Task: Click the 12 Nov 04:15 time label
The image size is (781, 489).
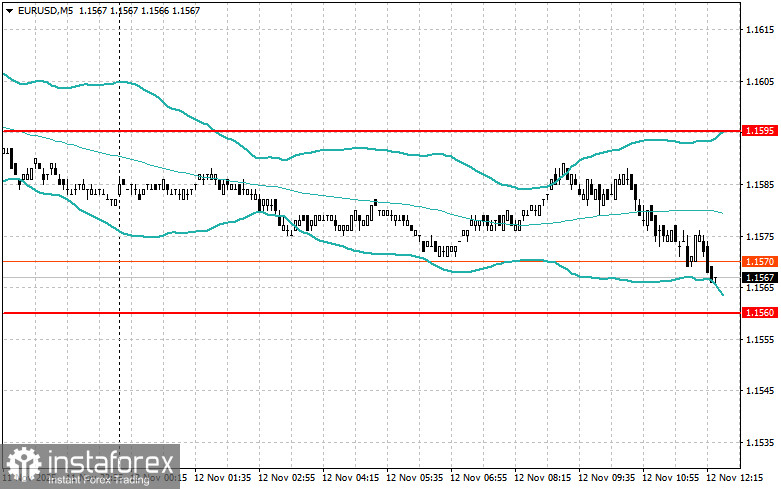Action: [x=351, y=478]
